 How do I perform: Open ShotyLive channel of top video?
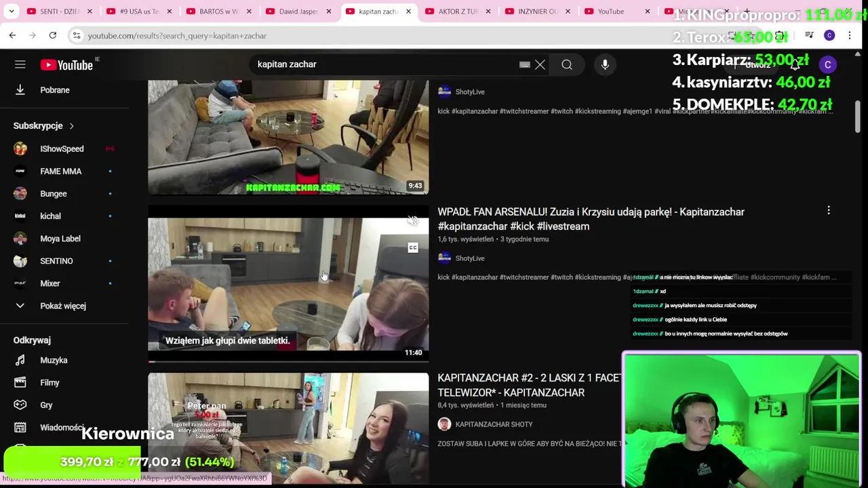[x=470, y=91]
